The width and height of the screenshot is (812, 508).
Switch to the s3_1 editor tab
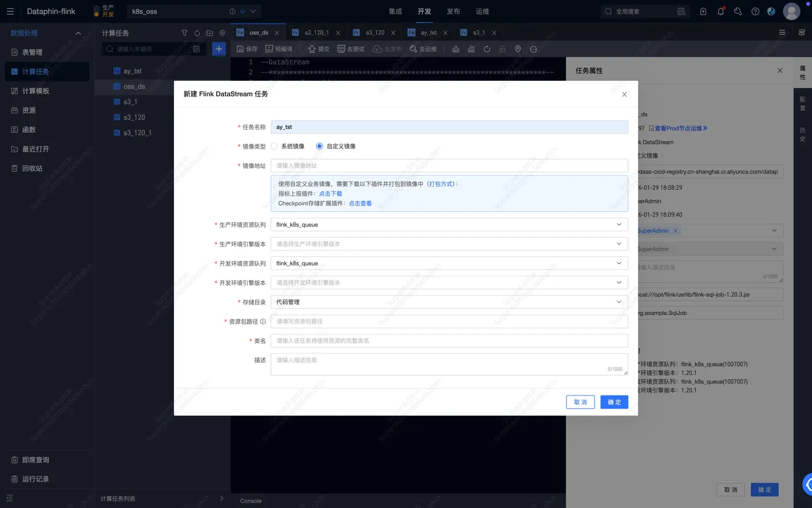pyautogui.click(x=478, y=33)
